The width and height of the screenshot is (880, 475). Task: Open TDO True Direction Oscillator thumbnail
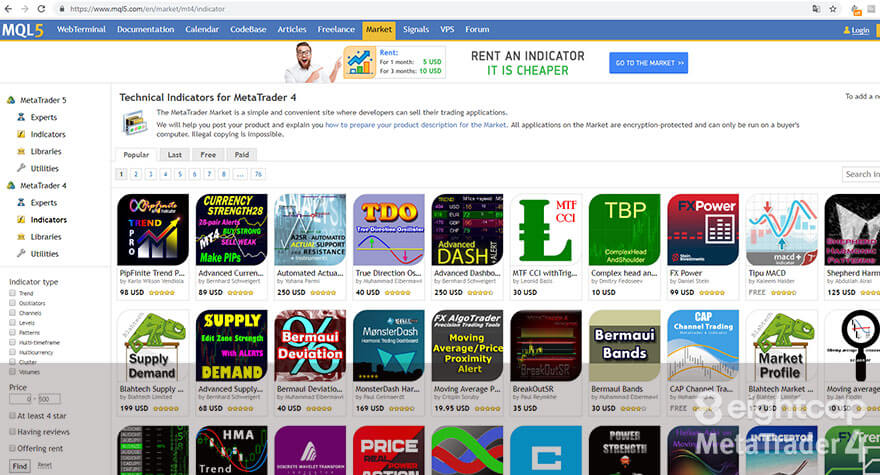pyautogui.click(x=388, y=230)
